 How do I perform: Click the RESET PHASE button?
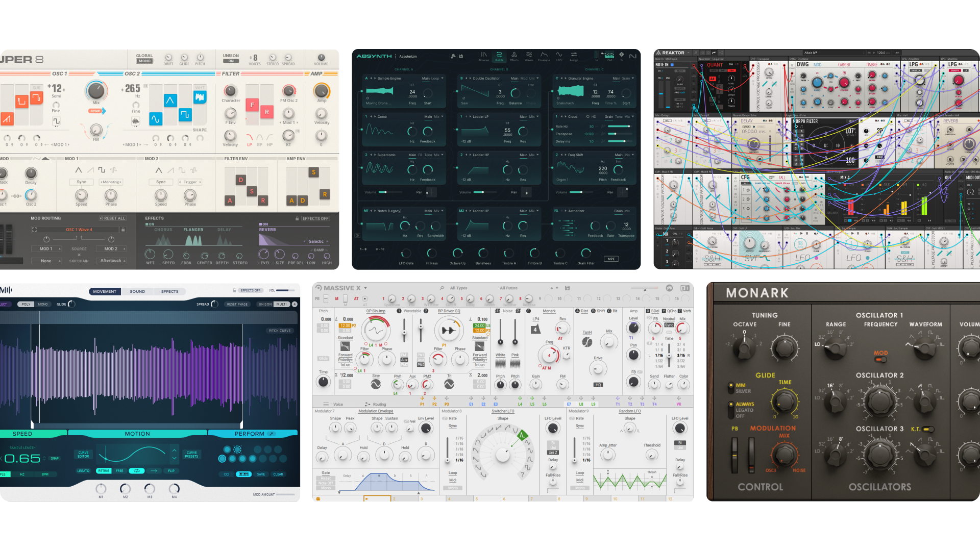237,304
